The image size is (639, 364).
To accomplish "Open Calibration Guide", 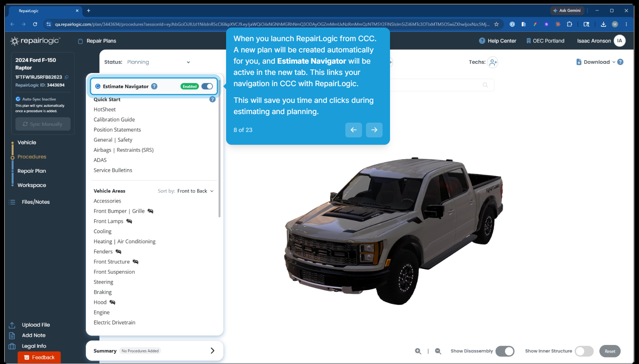I will coord(114,120).
